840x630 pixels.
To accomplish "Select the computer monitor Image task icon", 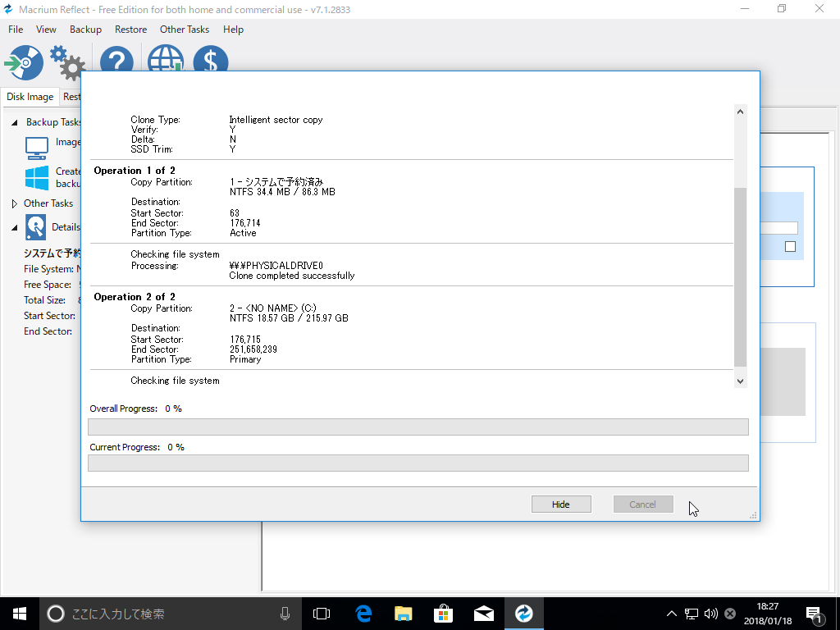I will tap(37, 148).
